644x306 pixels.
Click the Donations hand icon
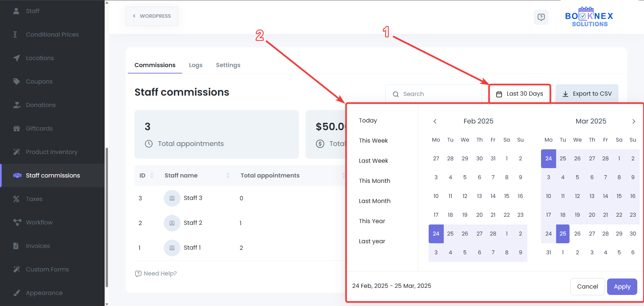pyautogui.click(x=16, y=105)
